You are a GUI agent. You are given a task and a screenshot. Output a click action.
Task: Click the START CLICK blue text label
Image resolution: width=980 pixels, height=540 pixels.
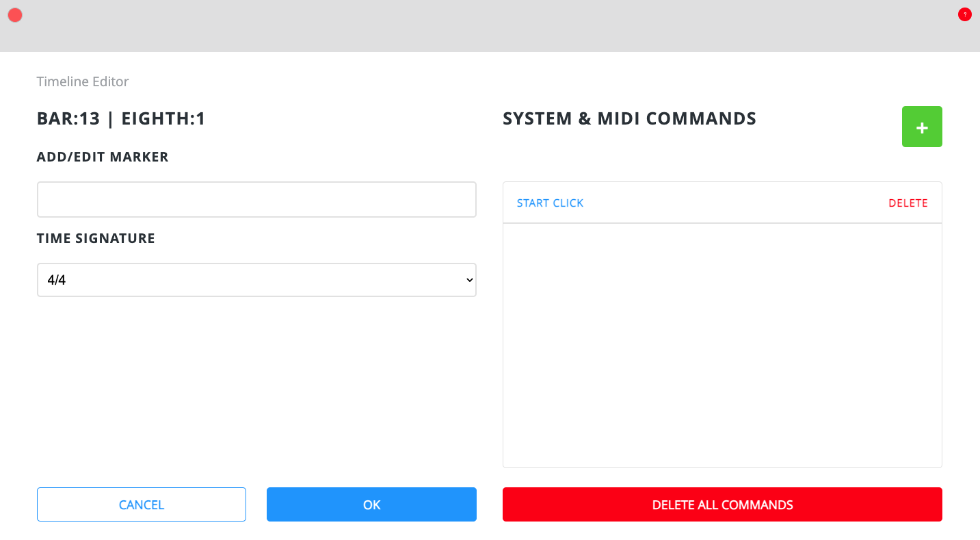550,203
